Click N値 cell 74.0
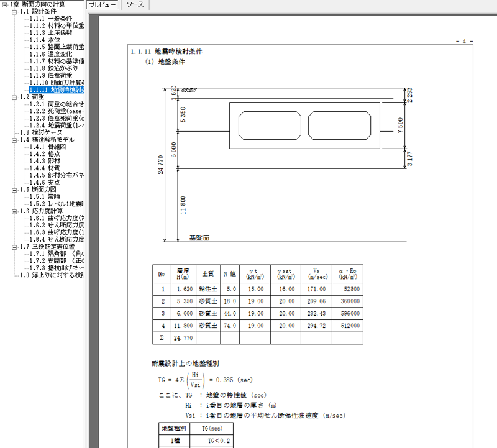Screen dimensions: 497x448 click(230, 326)
